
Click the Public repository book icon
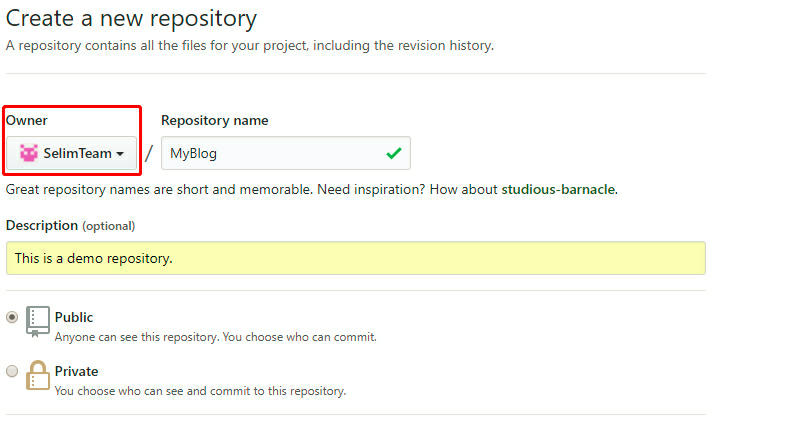tap(38, 322)
